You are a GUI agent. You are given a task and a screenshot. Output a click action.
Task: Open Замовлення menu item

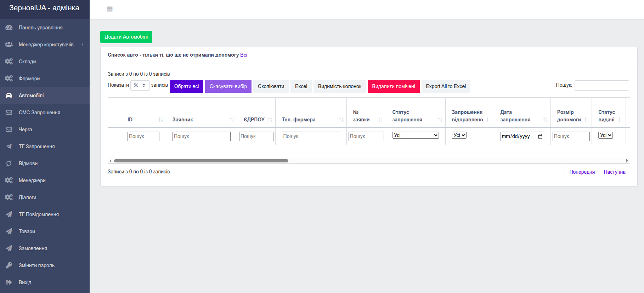[45, 248]
